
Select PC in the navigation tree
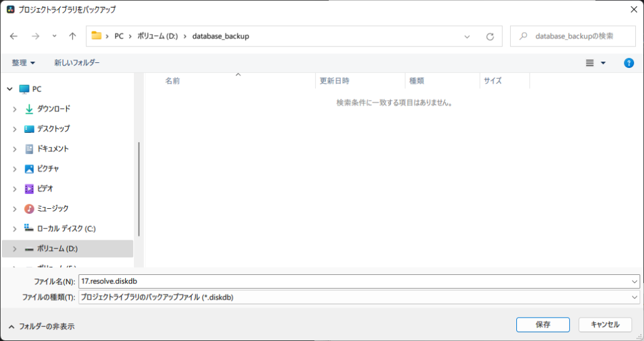click(36, 89)
